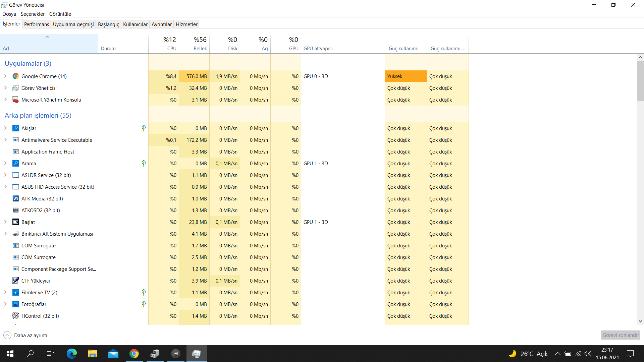
Task: Click the Fotoğraflar app icon
Action: pyautogui.click(x=15, y=304)
